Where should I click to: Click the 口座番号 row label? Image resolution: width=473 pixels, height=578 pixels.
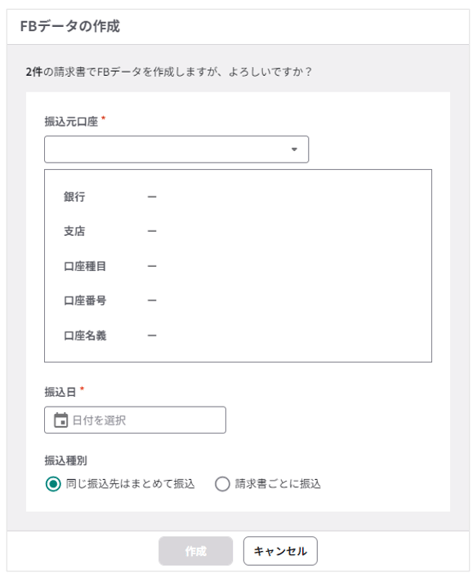point(85,300)
